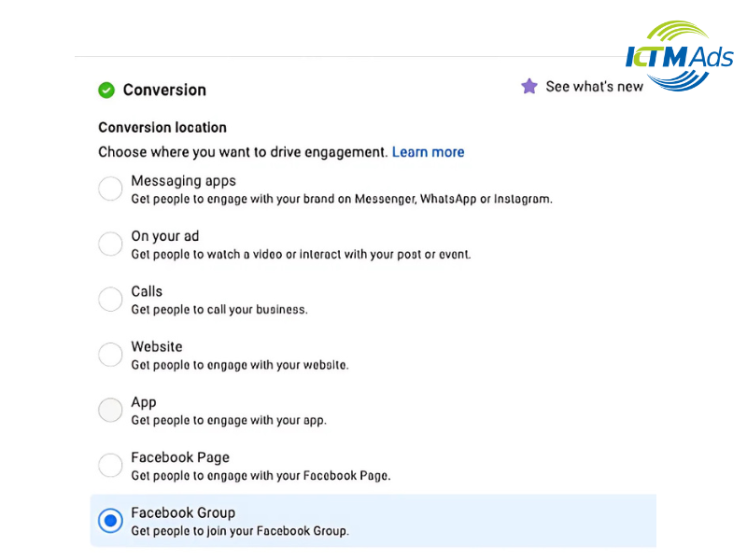This screenshot has width=747, height=560.
Task: Click 'Get people to engage with your app.' text
Action: pos(229,421)
